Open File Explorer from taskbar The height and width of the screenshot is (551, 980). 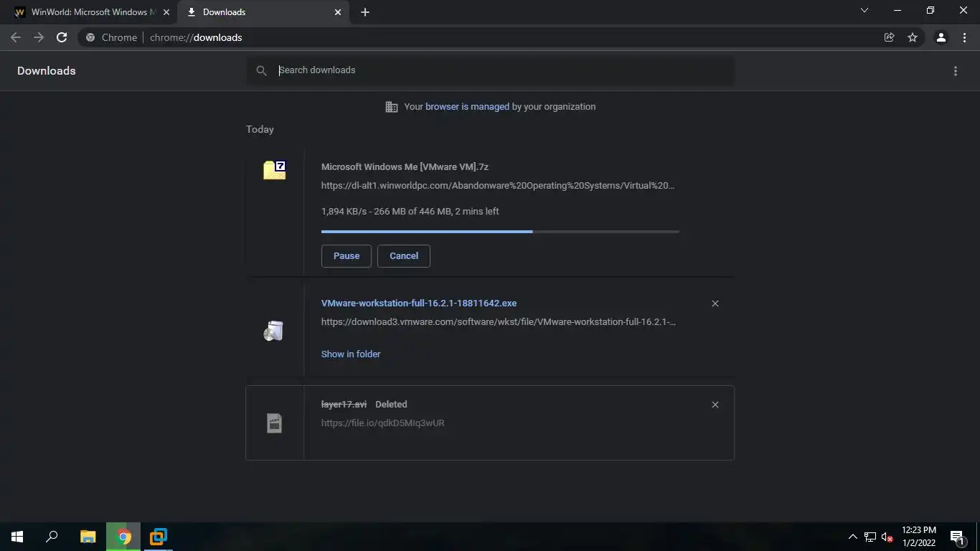[x=88, y=537]
